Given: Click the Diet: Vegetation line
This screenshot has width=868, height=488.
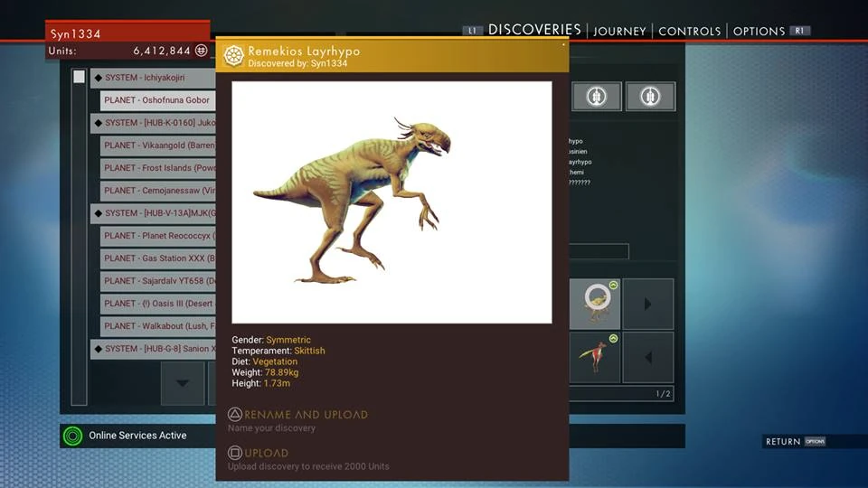Looking at the screenshot, I should point(265,361).
